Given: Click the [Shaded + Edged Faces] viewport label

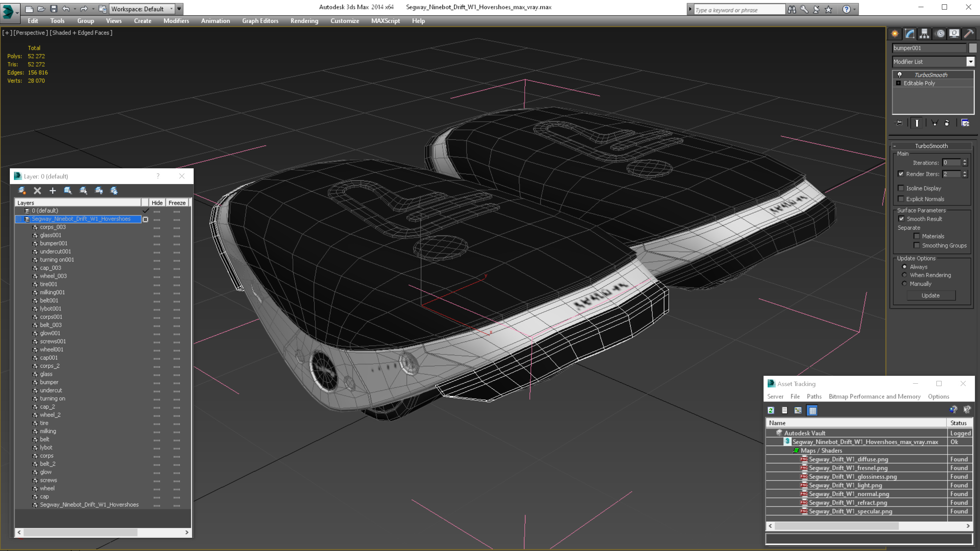Looking at the screenshot, I should click(81, 33).
